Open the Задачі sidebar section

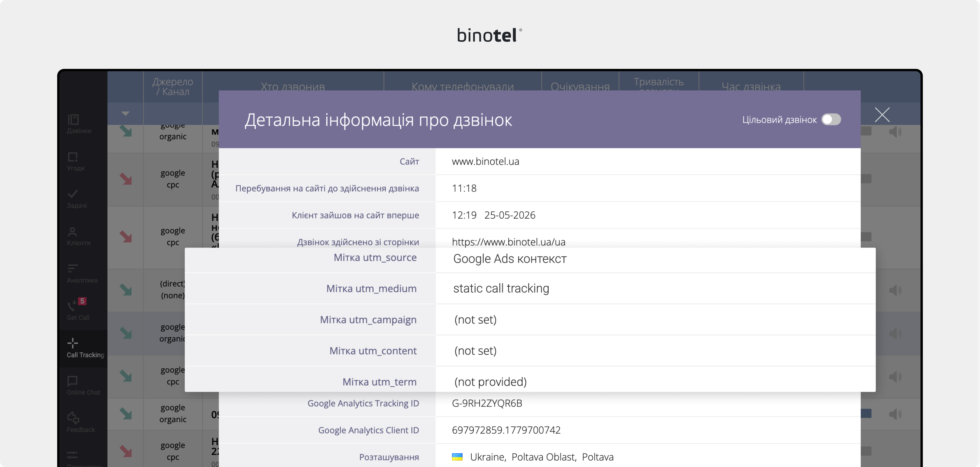coord(76,199)
